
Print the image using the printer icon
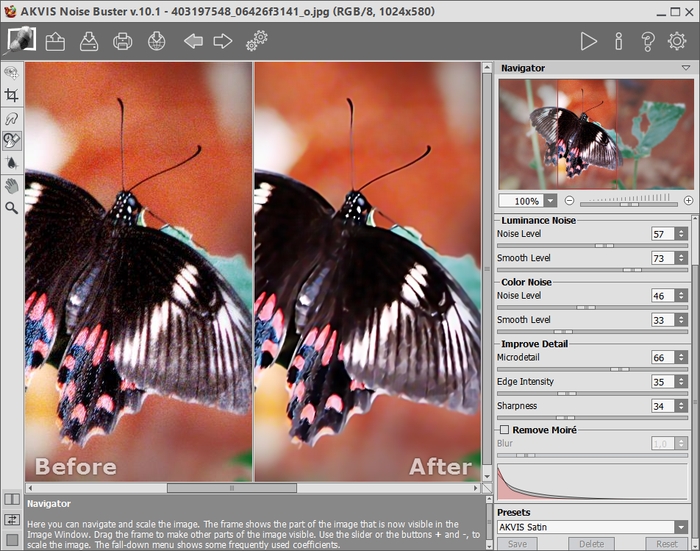[122, 41]
